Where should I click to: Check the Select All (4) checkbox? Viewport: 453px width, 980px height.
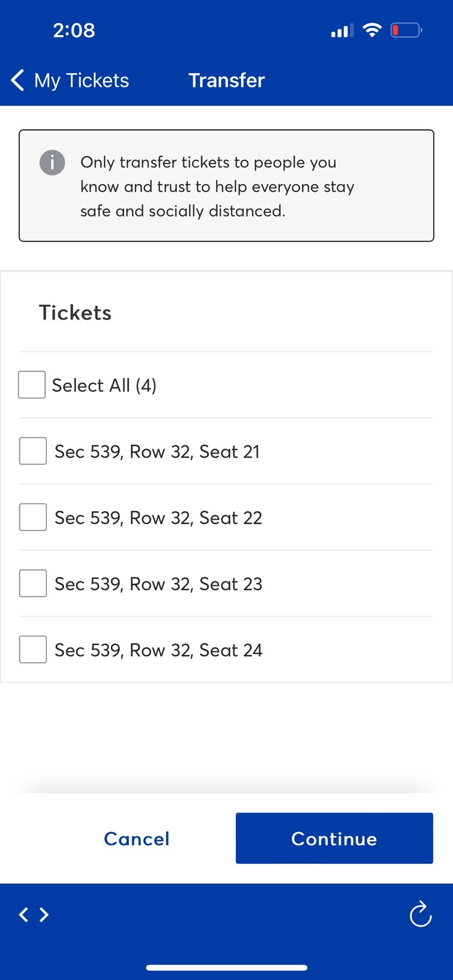tap(32, 385)
